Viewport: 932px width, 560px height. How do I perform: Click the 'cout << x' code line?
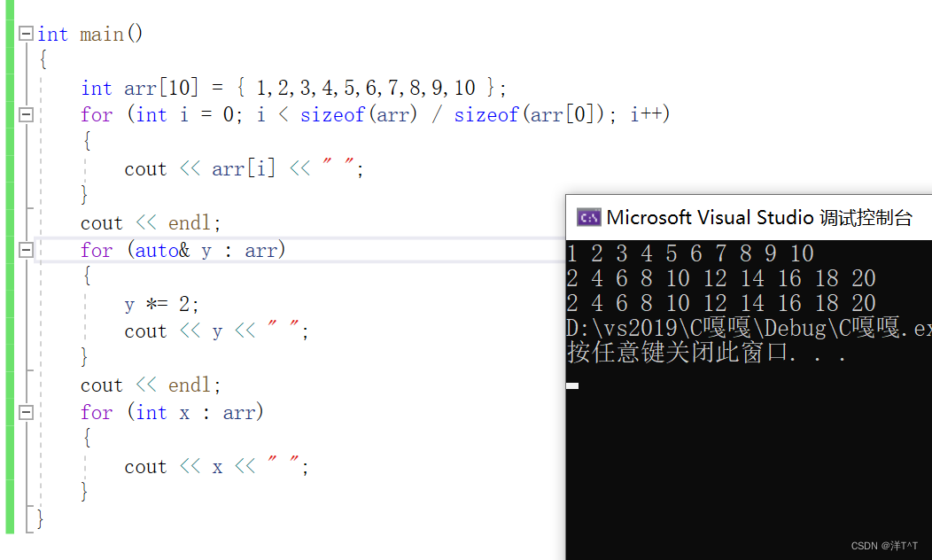pos(216,467)
